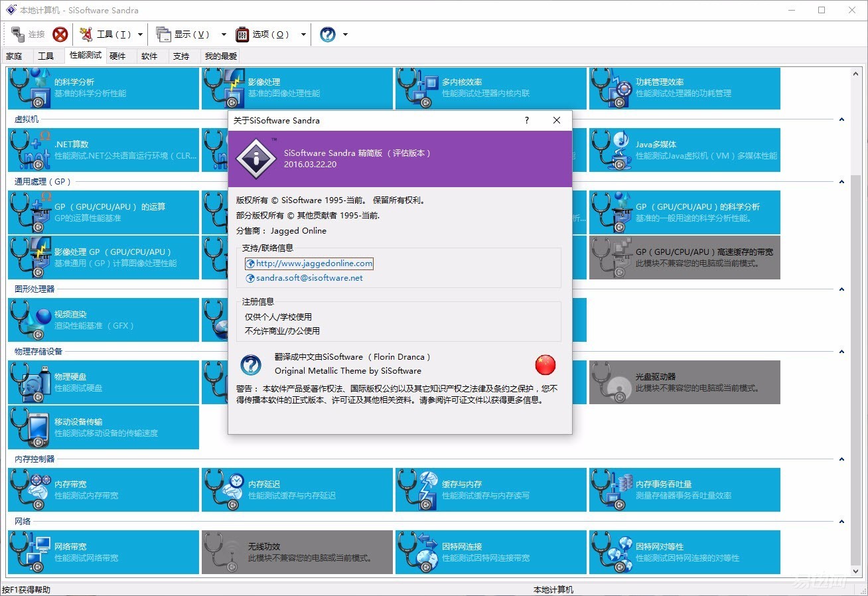Switch to the 硬件 tab
The image size is (868, 596).
(117, 56)
